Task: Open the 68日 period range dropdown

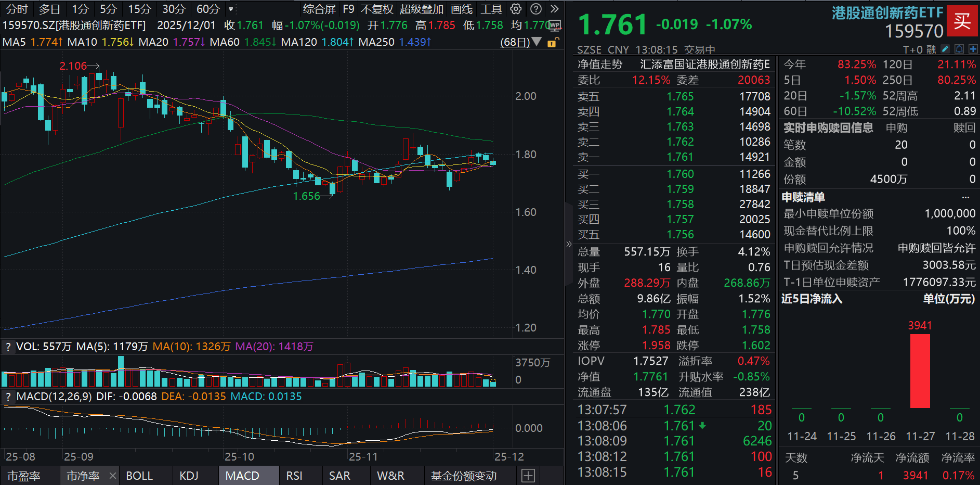Action: [520, 42]
